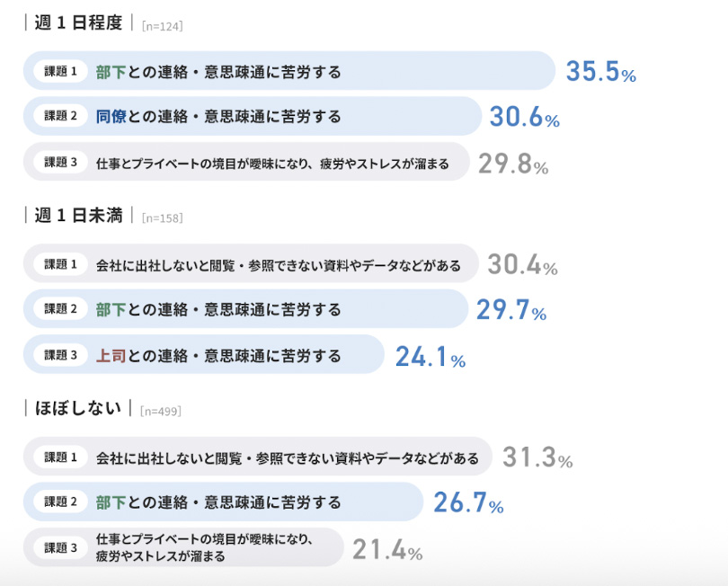Click the gray 29.8% value
This screenshot has width=728, height=586.
[512, 164]
